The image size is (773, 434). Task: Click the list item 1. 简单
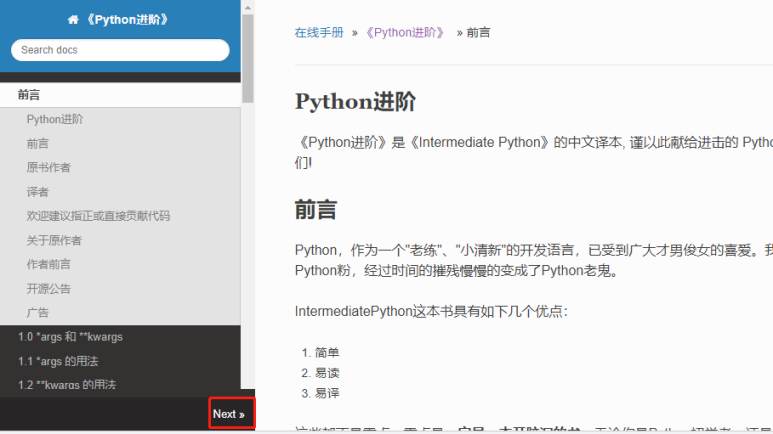tap(320, 353)
